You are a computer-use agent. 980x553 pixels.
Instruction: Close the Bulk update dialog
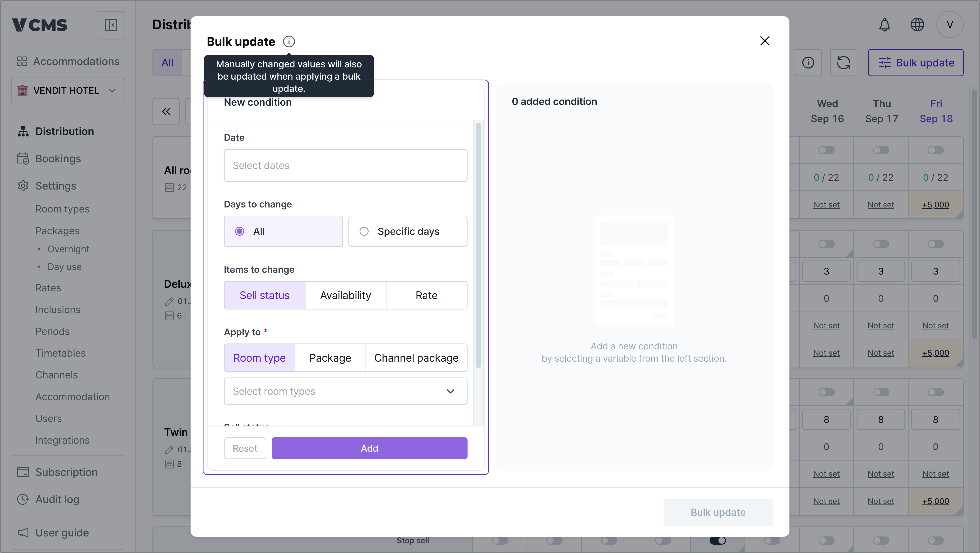pos(765,41)
